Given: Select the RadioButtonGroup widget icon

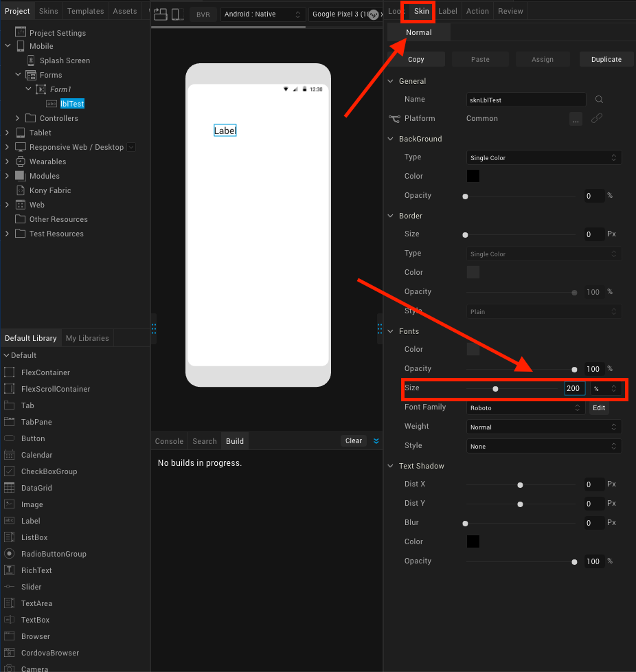Looking at the screenshot, I should point(9,554).
